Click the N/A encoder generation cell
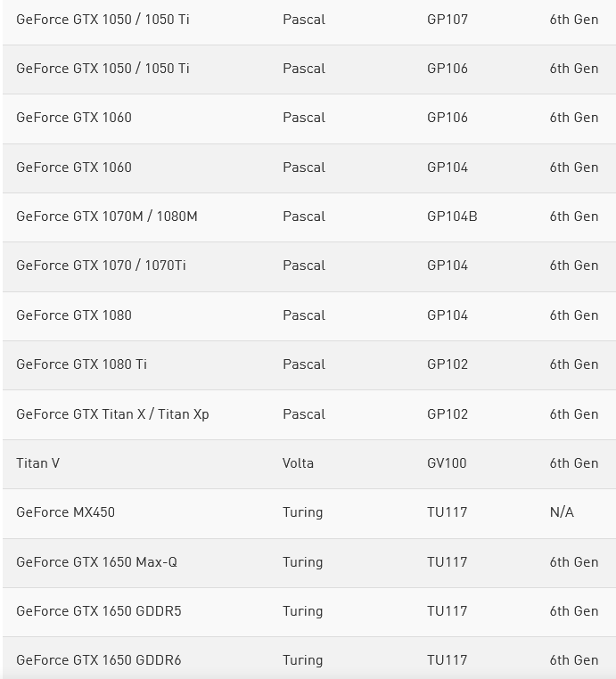 [562, 512]
